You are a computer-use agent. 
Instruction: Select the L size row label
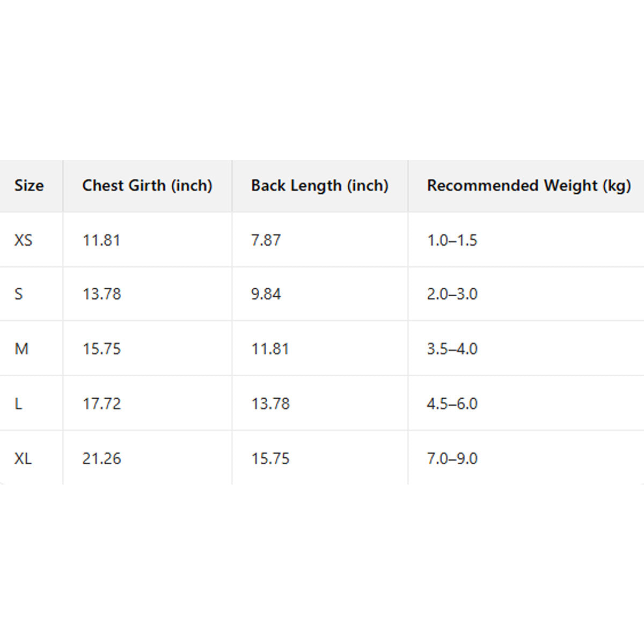(x=18, y=404)
